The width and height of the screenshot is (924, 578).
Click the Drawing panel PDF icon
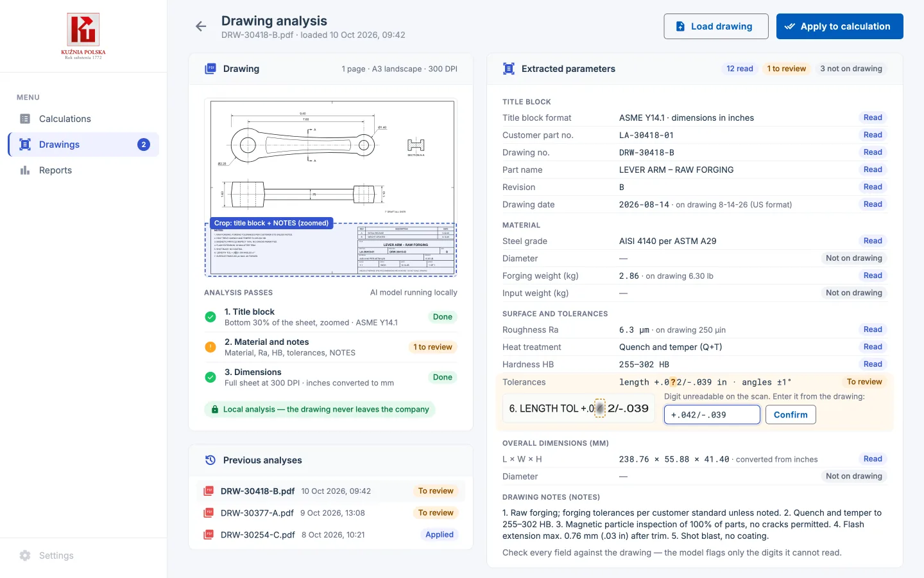point(210,69)
